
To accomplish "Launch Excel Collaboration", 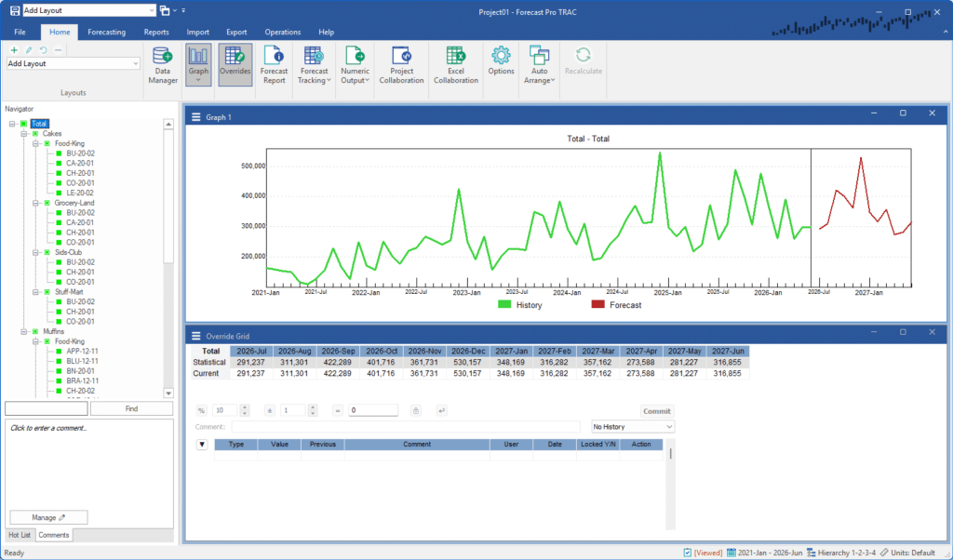I will [455, 64].
